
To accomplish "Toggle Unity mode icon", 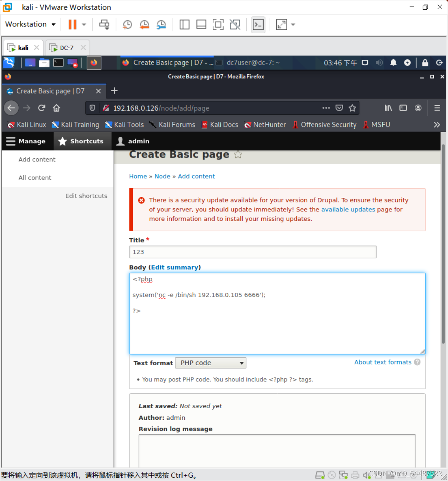I will coord(235,25).
